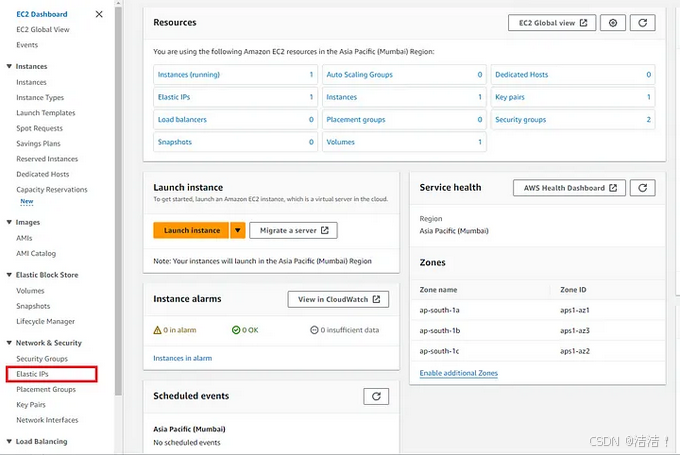The width and height of the screenshot is (680, 455).
Task: Open Key Pairs in sidebar
Action: [31, 405]
